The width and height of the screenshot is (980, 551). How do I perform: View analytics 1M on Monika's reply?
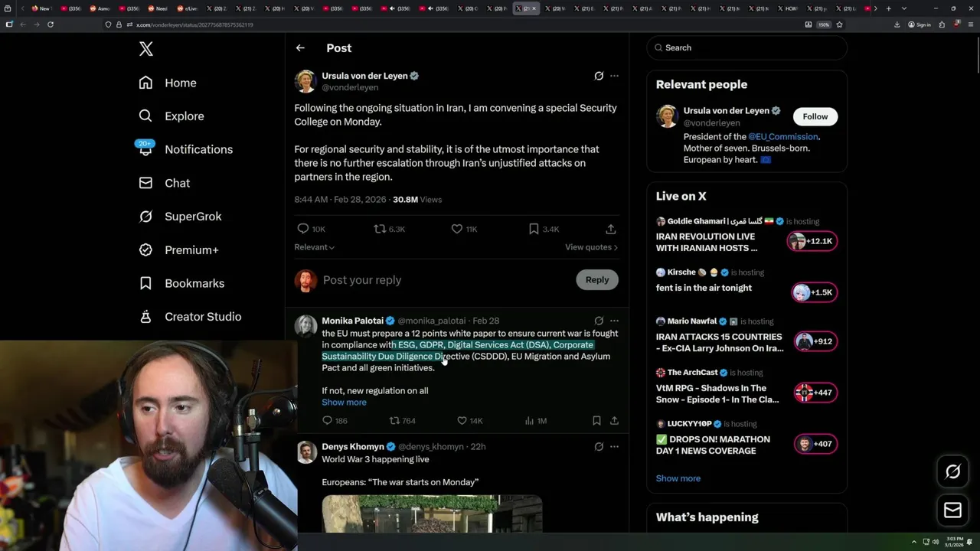[535, 420]
